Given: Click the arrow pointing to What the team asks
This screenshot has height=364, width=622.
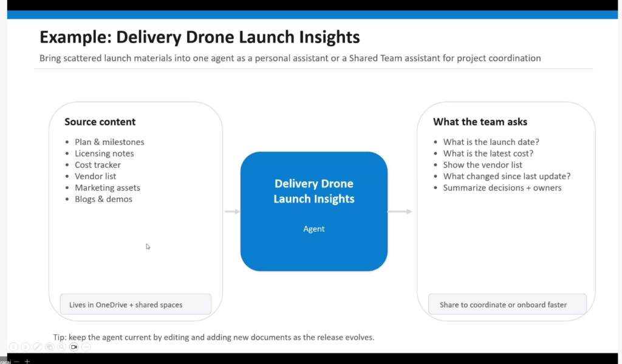Looking at the screenshot, I should click(x=400, y=212).
